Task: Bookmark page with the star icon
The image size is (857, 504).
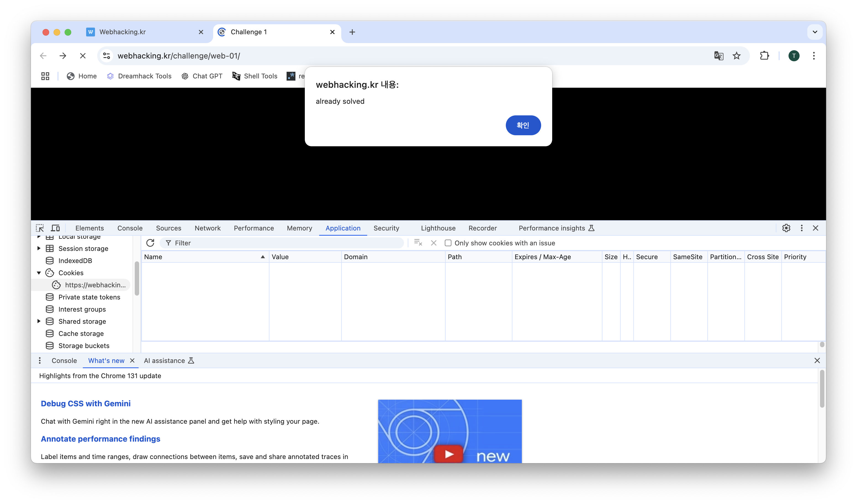Action: point(736,56)
